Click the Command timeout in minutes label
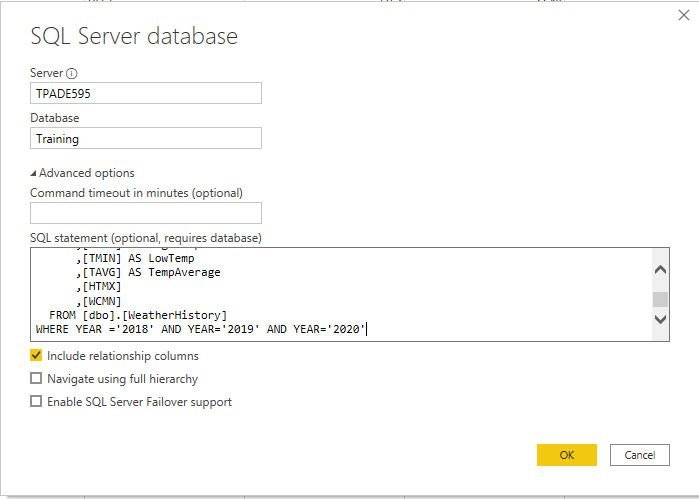 pyautogui.click(x=136, y=193)
